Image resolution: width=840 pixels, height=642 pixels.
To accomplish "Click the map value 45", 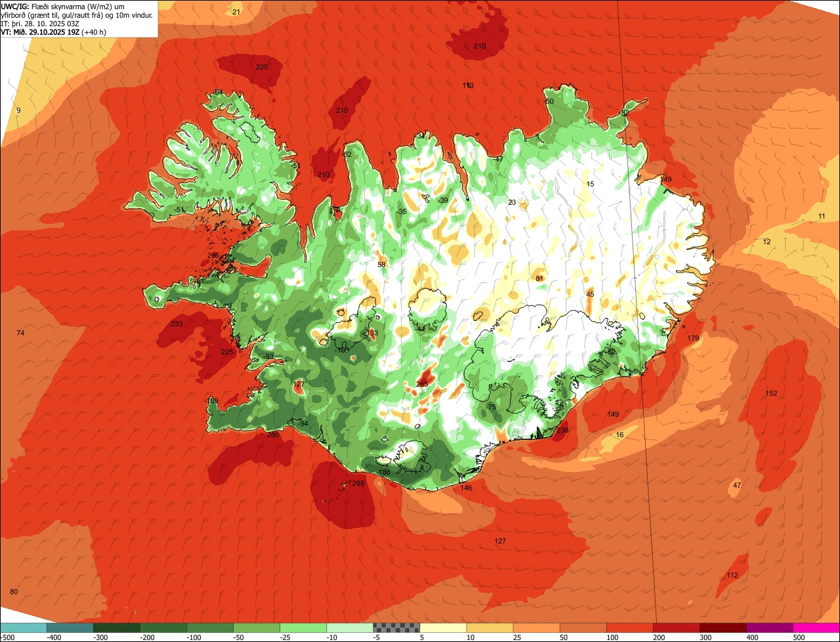I will click(590, 294).
